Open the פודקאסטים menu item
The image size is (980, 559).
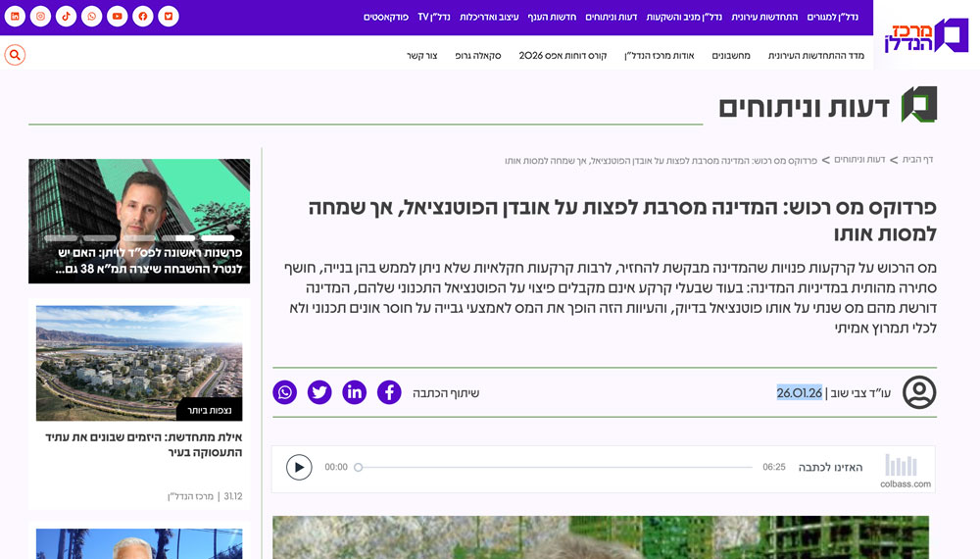point(386,17)
